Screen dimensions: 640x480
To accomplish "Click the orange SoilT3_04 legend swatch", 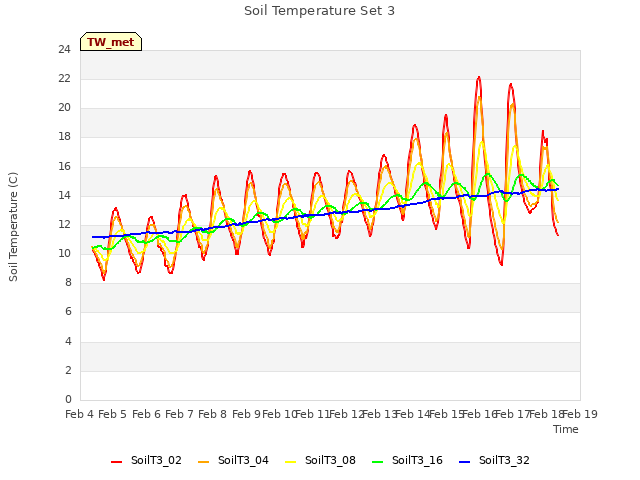I will (x=203, y=462).
